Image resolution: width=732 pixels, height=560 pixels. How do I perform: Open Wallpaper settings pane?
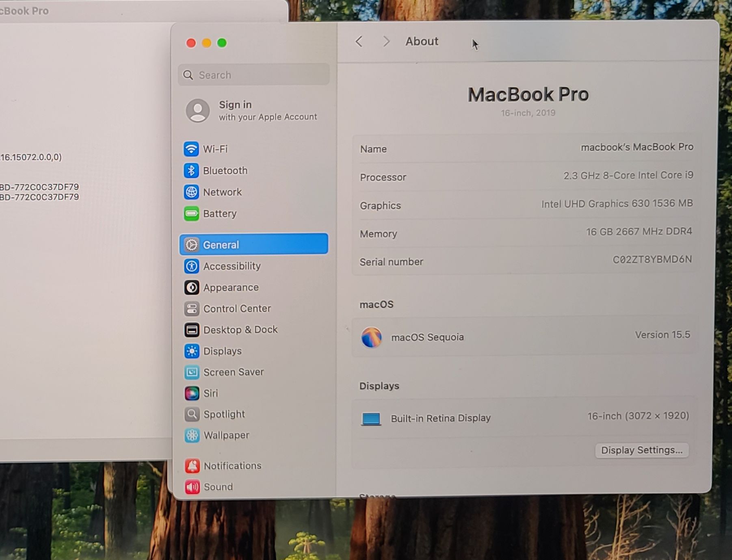226,435
